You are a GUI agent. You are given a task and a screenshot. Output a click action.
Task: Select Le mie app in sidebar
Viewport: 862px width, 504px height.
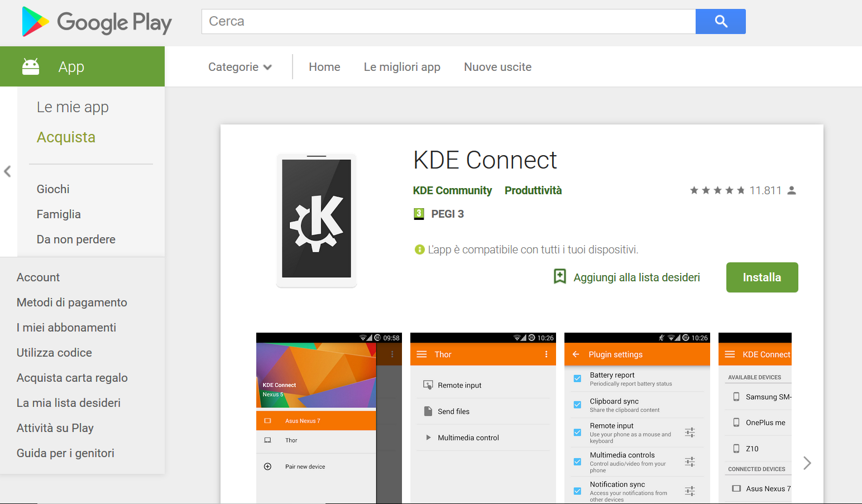[x=73, y=107]
